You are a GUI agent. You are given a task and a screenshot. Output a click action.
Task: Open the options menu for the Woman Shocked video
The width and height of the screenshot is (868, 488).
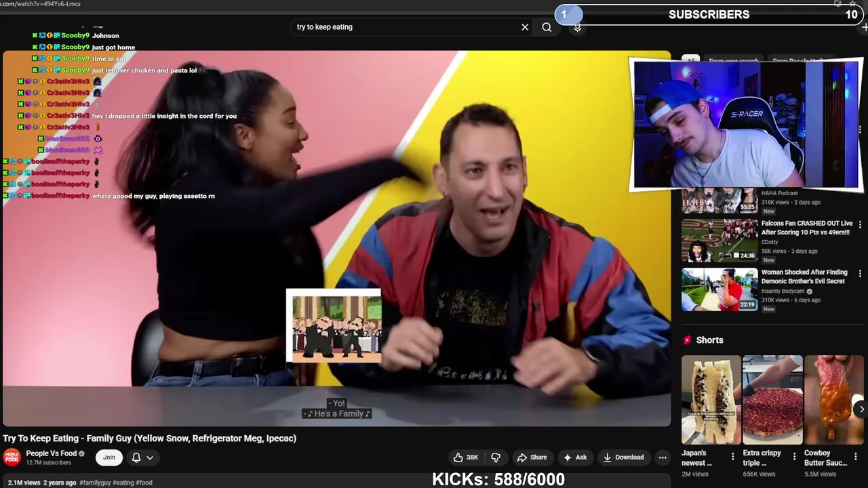[860, 273]
